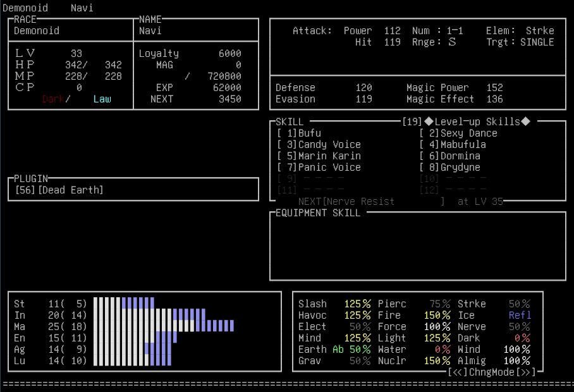Image resolution: width=574 pixels, height=392 pixels.
Task: Select the [19] skill page number
Action: point(412,121)
